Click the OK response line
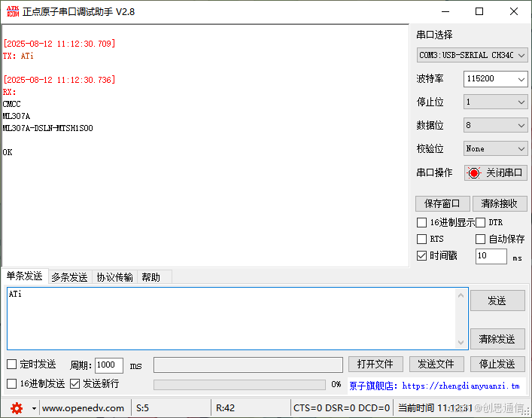 pyautogui.click(x=8, y=152)
